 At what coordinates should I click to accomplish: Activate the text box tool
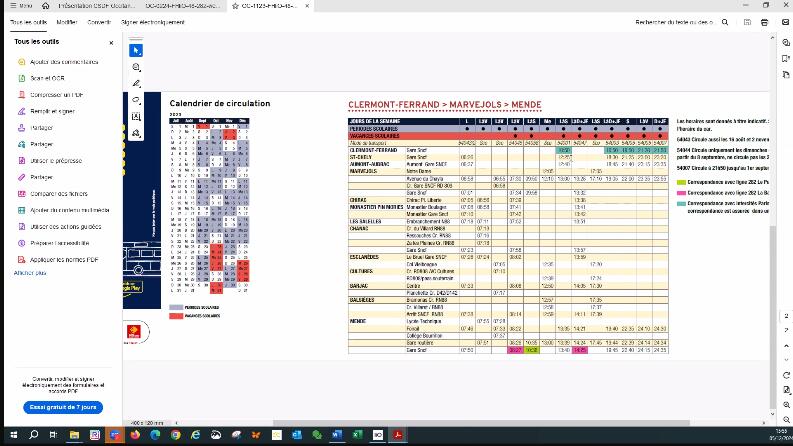tap(136, 117)
